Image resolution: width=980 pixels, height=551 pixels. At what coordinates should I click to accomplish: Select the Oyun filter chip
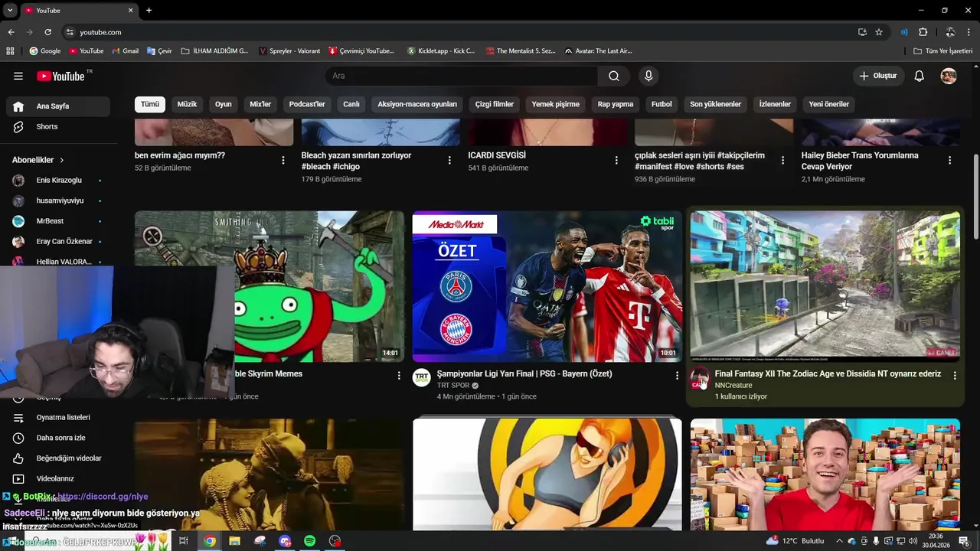coord(223,104)
